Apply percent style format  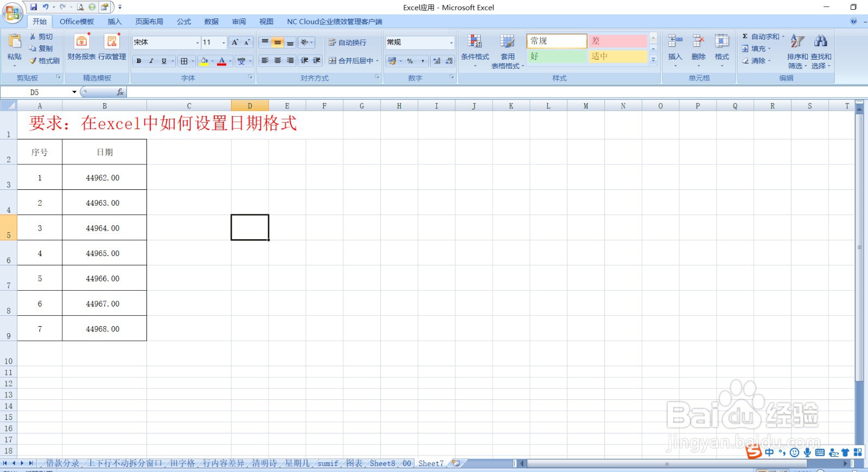click(x=410, y=61)
